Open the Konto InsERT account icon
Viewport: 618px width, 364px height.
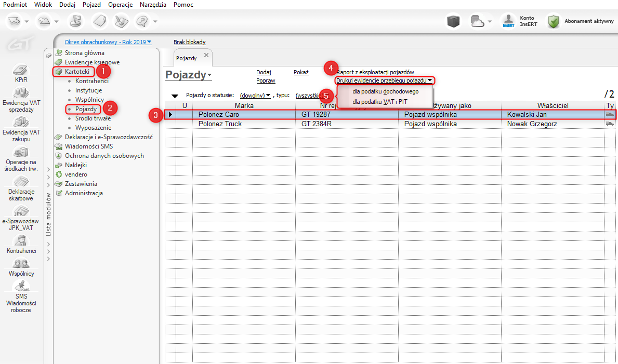(x=508, y=21)
